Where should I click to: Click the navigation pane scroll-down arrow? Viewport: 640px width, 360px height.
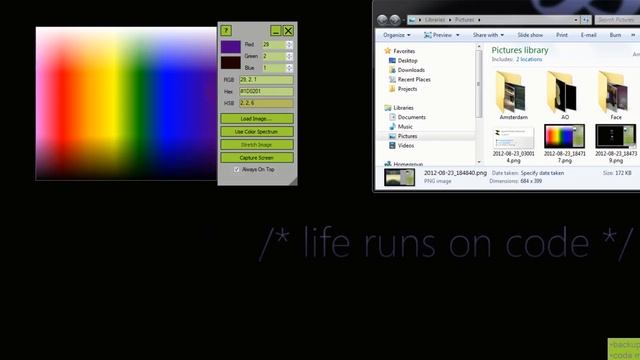pos(479,162)
